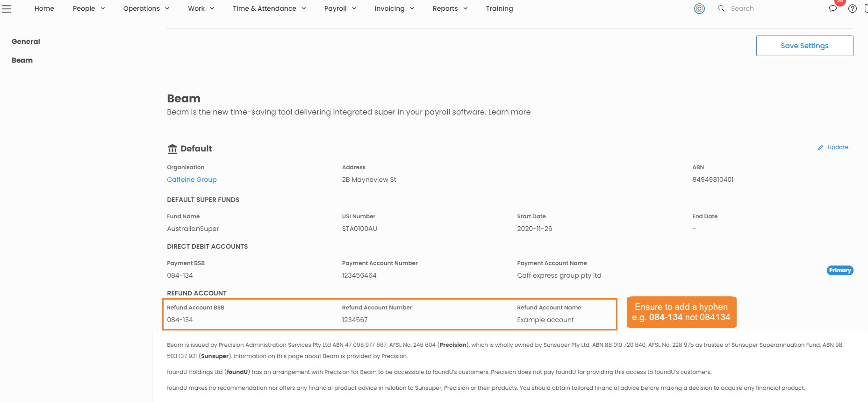868x402 pixels.
Task: Click the bank building icon beside Default
Action: (x=172, y=149)
